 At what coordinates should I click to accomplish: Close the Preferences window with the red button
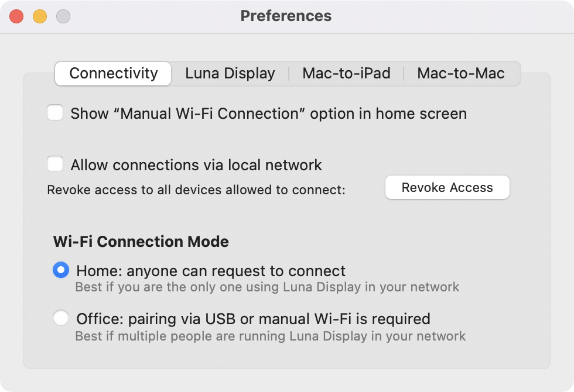tap(16, 16)
